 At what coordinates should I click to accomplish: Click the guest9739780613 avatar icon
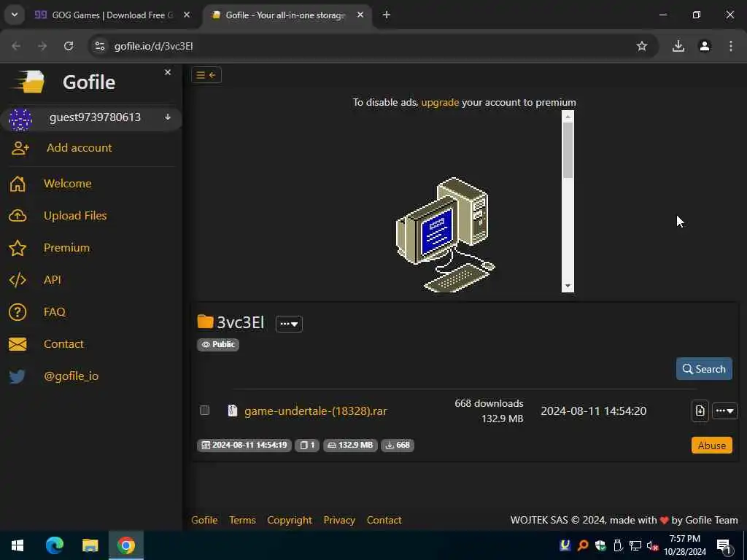click(x=20, y=119)
